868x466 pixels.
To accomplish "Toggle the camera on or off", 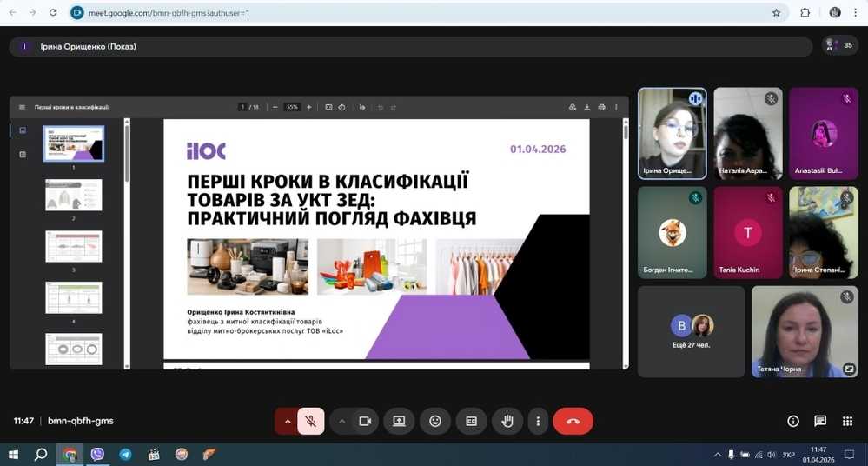I will 365,422.
